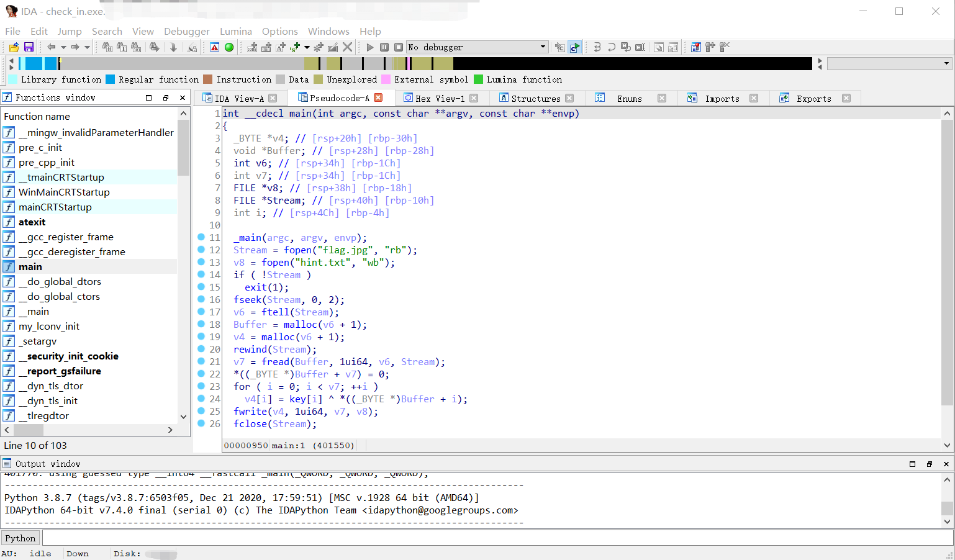Close the Pseudocode-A tab
The width and height of the screenshot is (955, 560).
[378, 97]
